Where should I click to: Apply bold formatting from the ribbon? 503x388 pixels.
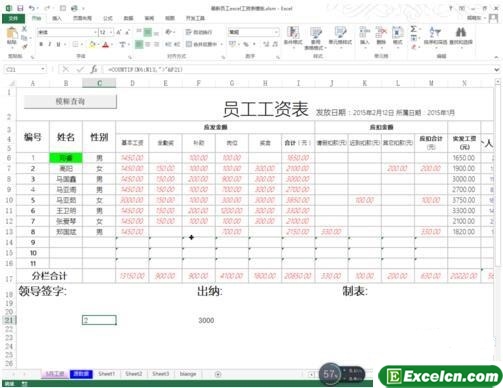coord(41,44)
